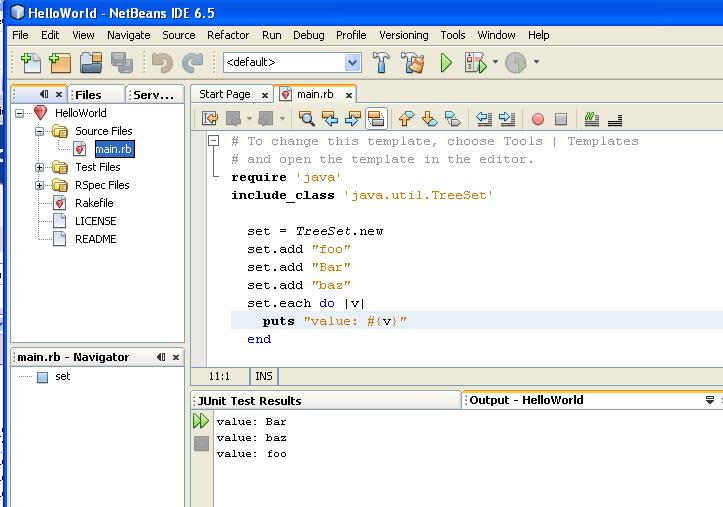Click Shift Line Left icon
The image size is (723, 507).
[x=484, y=119]
